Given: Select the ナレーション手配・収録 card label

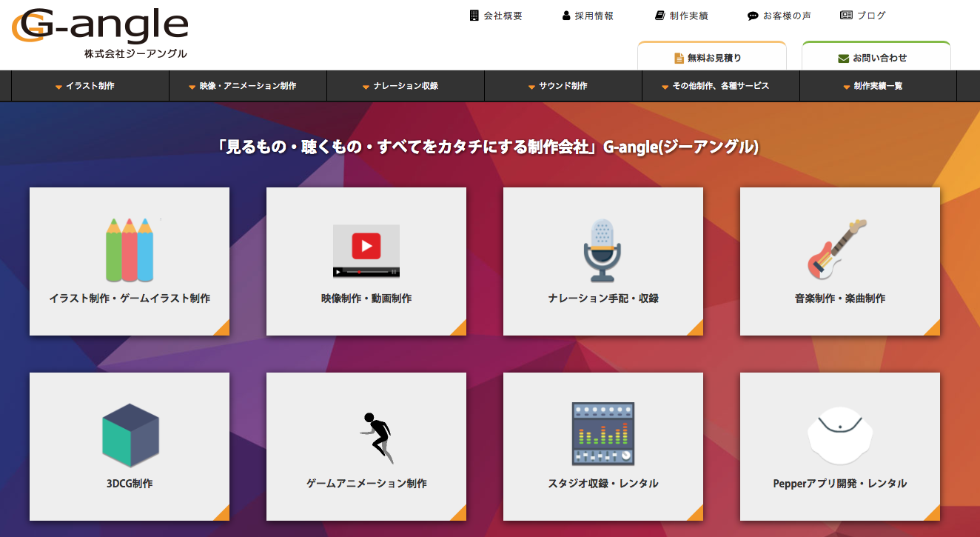Looking at the screenshot, I should pos(603,298).
